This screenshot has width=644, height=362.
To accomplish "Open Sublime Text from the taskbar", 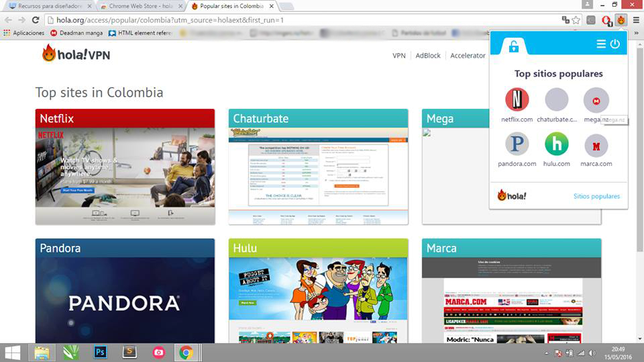I will coord(129,353).
